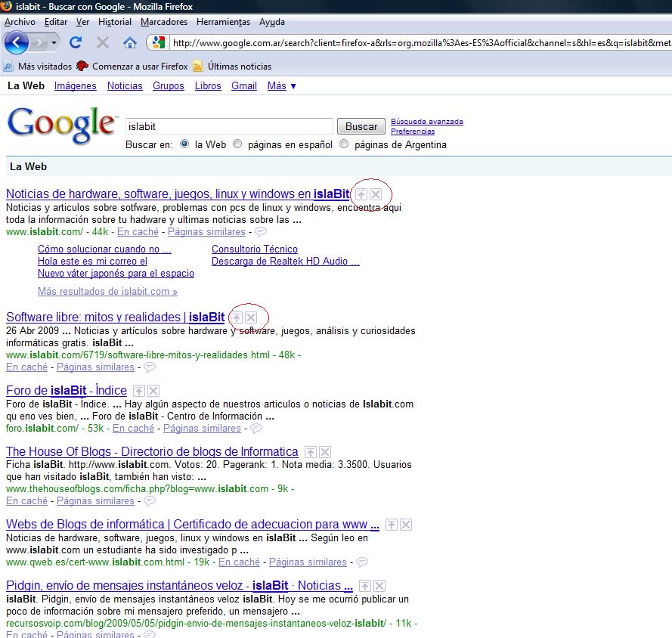Expand 'Más resultados de islabit.com' link
The image size is (672, 638).
(107, 291)
